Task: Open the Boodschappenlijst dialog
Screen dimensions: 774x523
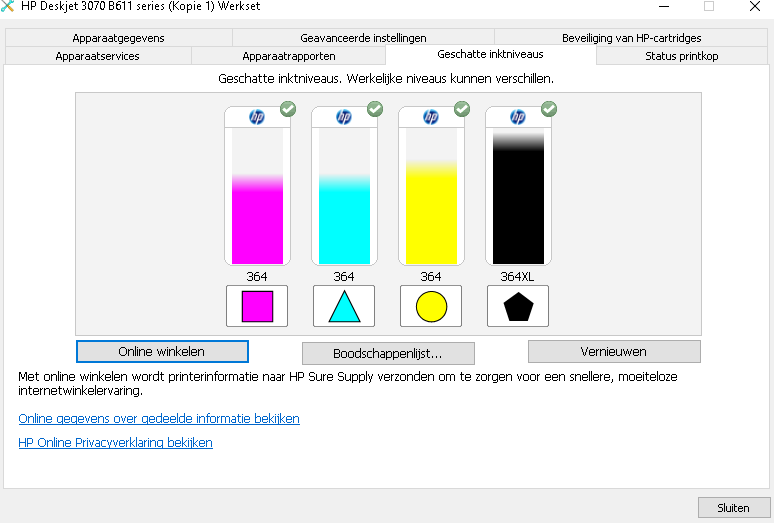Action: coord(388,353)
